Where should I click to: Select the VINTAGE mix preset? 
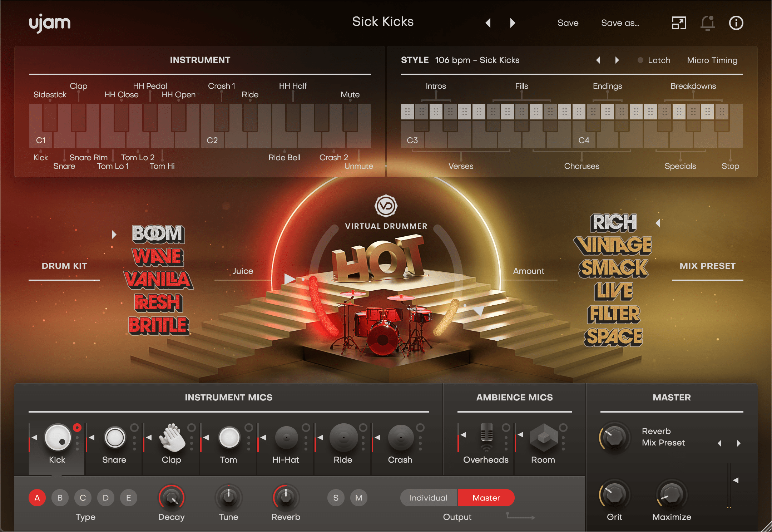(614, 245)
